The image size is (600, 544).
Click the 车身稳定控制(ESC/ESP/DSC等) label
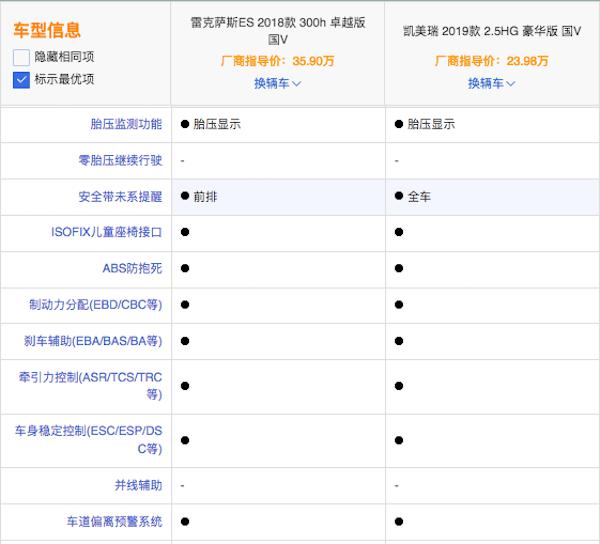(88, 440)
